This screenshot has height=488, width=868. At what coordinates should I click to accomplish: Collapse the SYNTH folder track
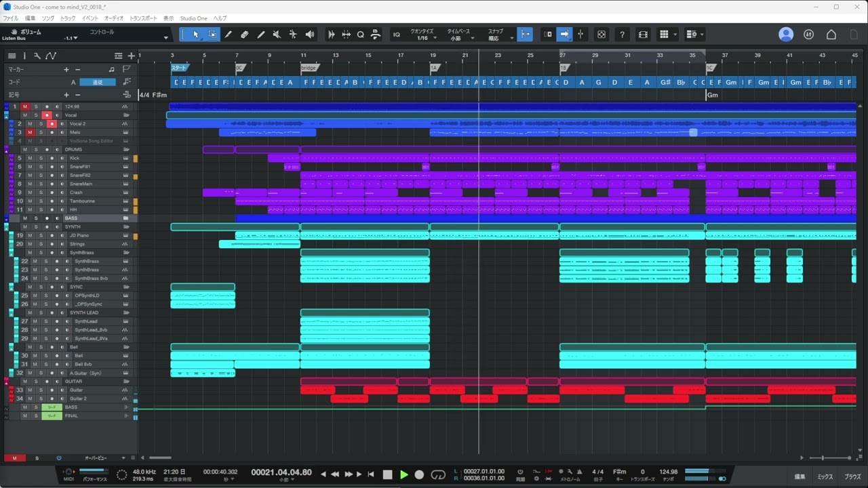tap(125, 227)
